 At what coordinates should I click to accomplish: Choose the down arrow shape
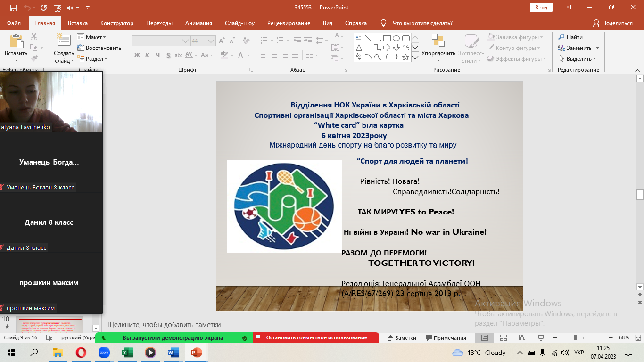(x=396, y=48)
